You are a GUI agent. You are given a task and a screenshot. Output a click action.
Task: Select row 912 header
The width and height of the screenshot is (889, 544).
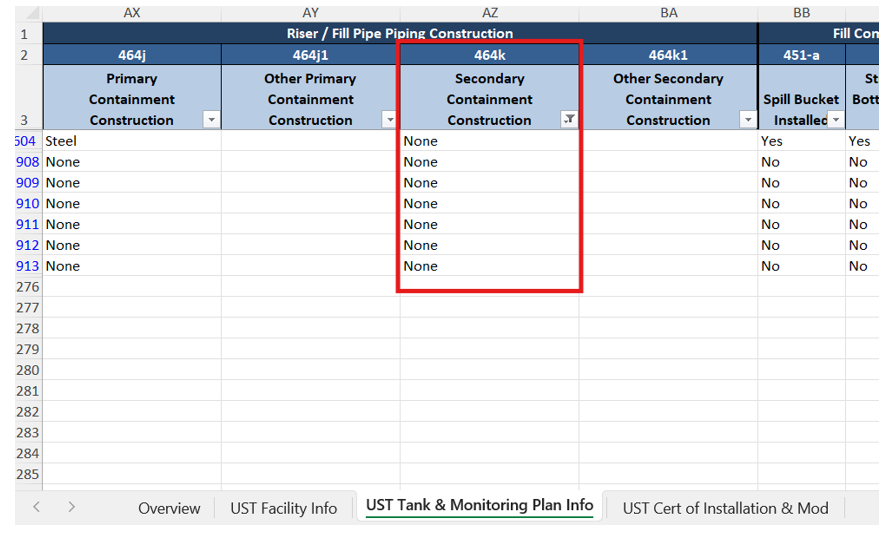point(28,245)
